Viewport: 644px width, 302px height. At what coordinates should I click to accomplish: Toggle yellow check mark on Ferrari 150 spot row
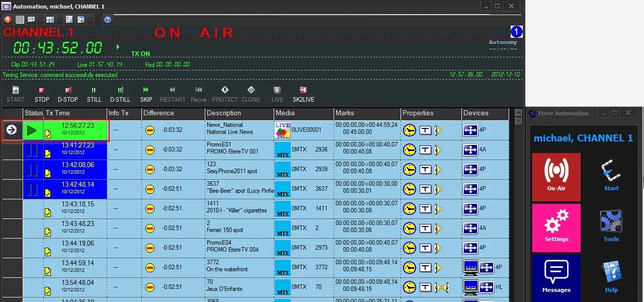tap(48, 232)
